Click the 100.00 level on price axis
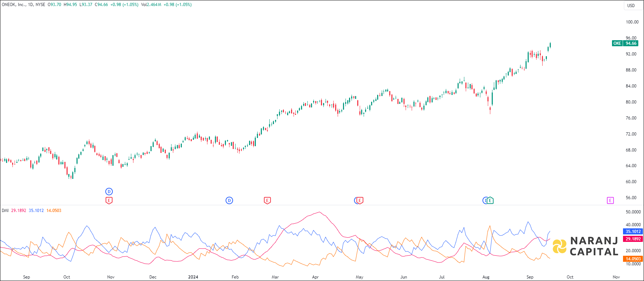The height and width of the screenshot is (281, 644). (632, 22)
